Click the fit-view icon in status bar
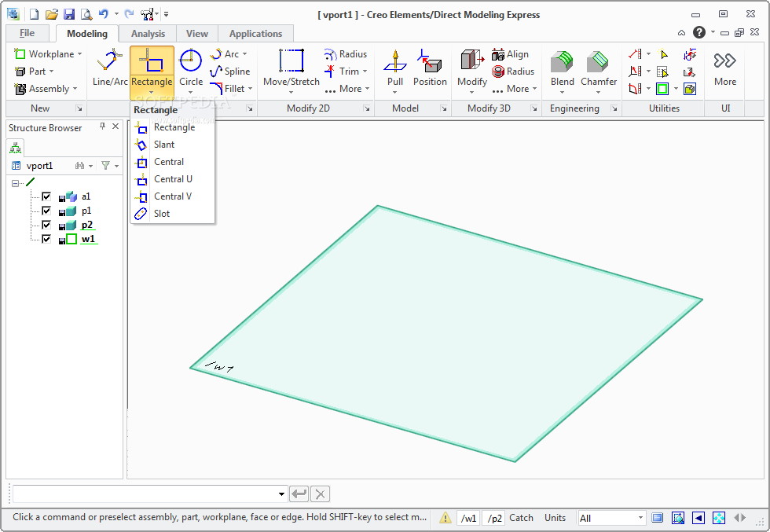The height and width of the screenshot is (532, 770). point(718,518)
